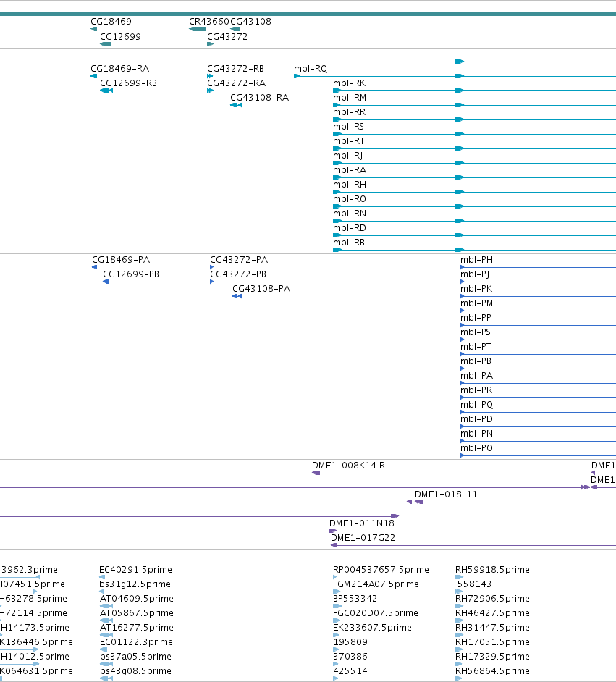
Task: Select the DME1-008K14.R clone label
Action: click(x=349, y=466)
